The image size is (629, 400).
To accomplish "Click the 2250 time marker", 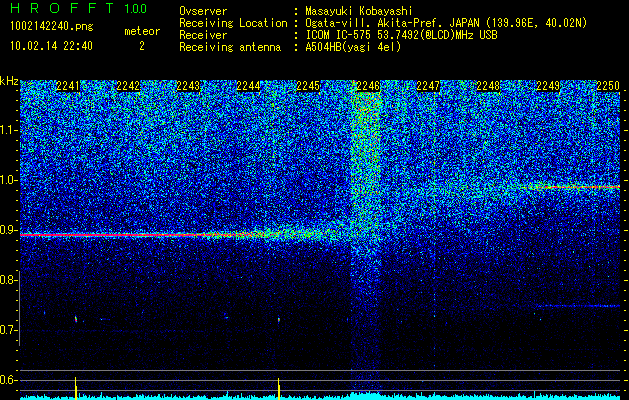I will tap(608, 86).
